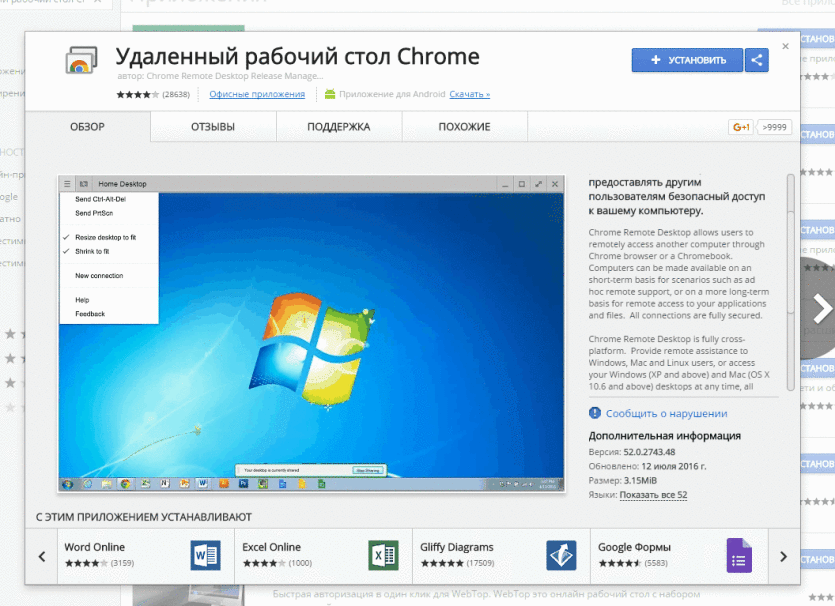Click the Дополнительная информация heading
The image size is (835, 606).
[x=665, y=436]
